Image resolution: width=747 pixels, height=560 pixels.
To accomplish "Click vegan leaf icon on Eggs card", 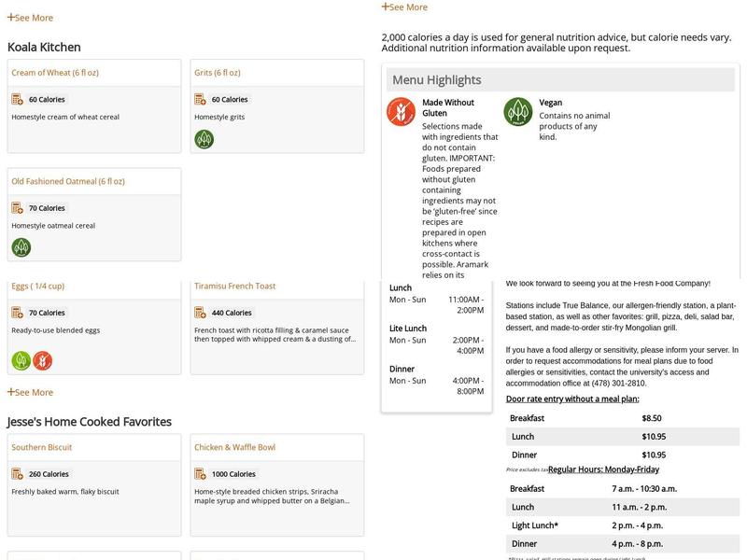I will [21, 360].
